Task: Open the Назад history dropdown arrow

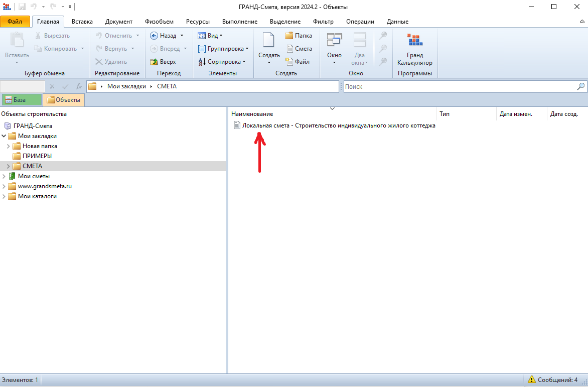Action: [x=182, y=36]
